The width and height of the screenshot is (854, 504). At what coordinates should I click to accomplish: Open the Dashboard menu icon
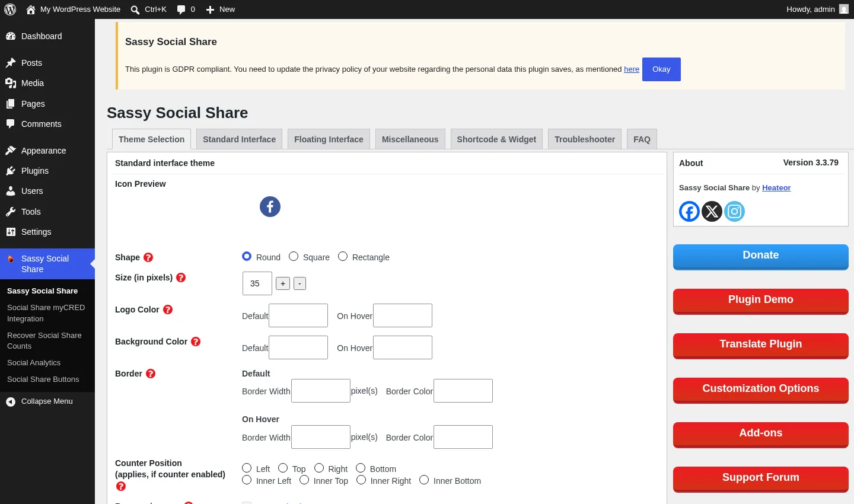11,36
